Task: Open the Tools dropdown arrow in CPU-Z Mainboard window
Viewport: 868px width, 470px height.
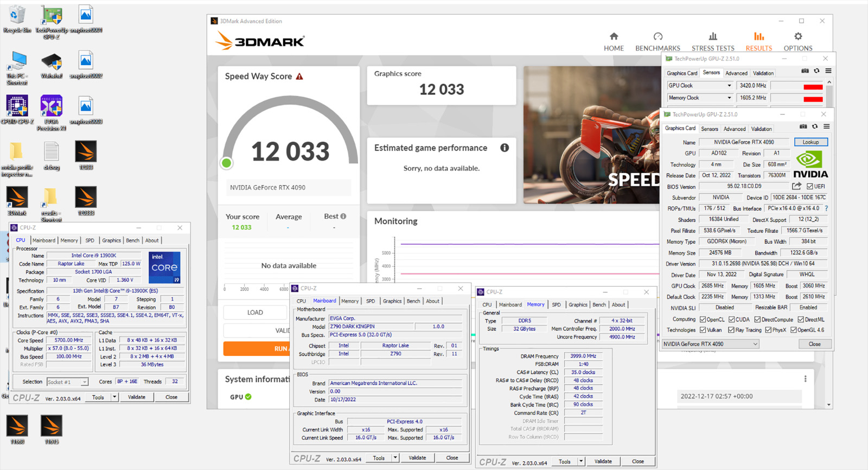Action: [x=395, y=458]
